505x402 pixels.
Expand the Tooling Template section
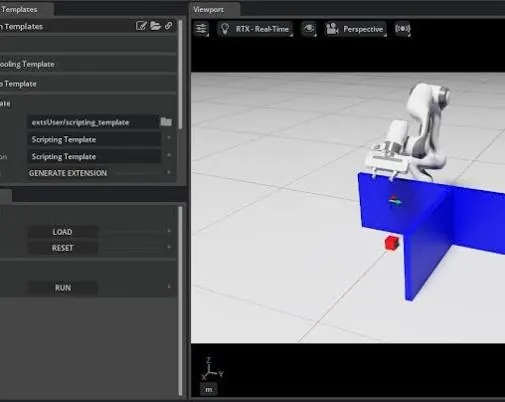coord(88,64)
